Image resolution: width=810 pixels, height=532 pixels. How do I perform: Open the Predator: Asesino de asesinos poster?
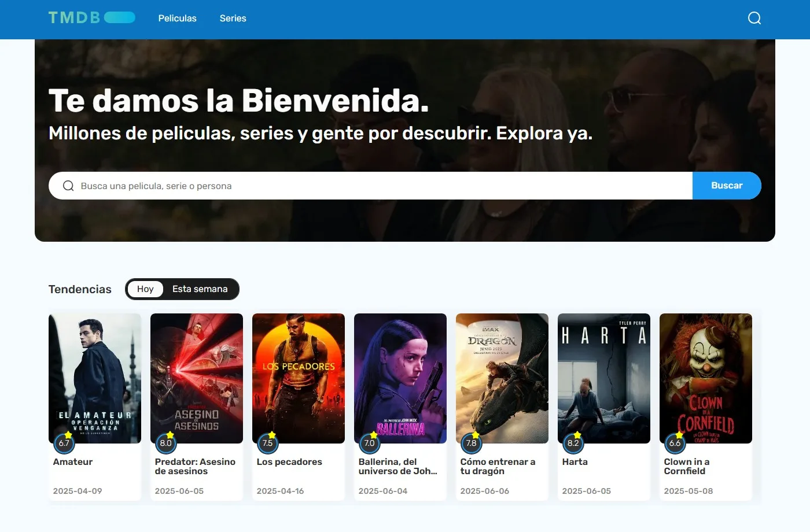pyautogui.click(x=196, y=379)
